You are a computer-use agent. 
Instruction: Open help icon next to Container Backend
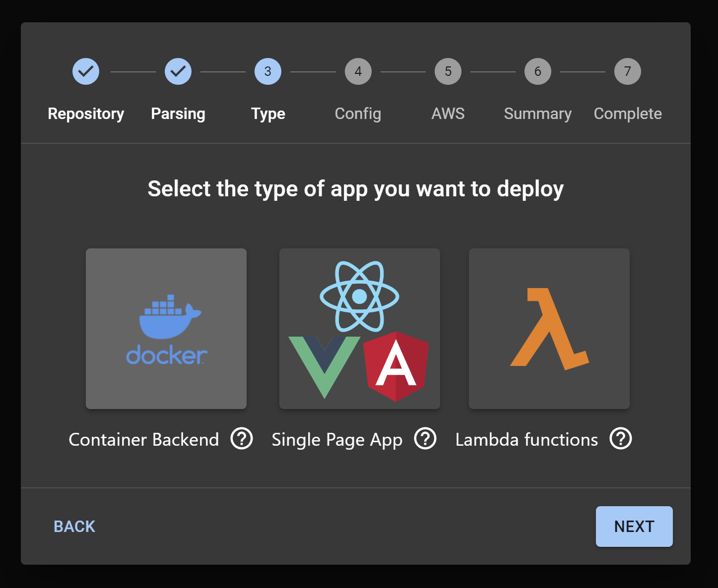click(x=242, y=439)
